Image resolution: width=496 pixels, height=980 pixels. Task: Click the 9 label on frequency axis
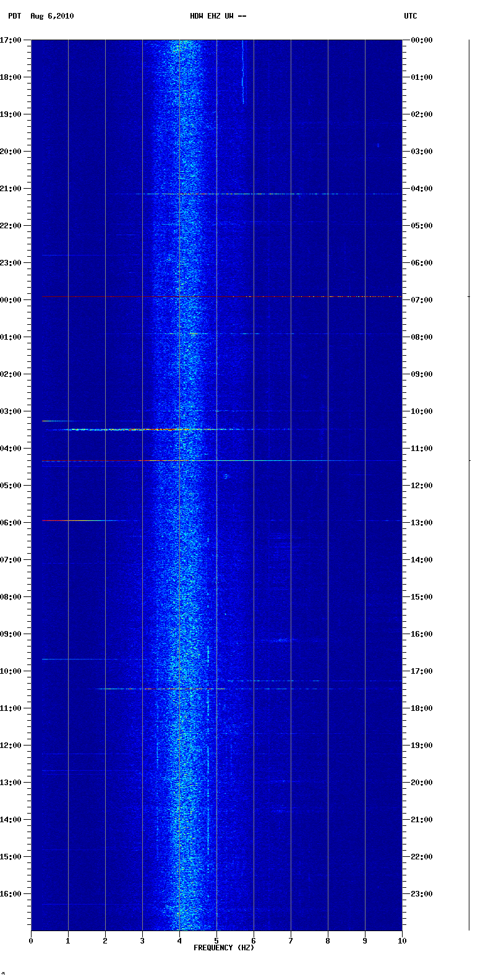point(365,941)
